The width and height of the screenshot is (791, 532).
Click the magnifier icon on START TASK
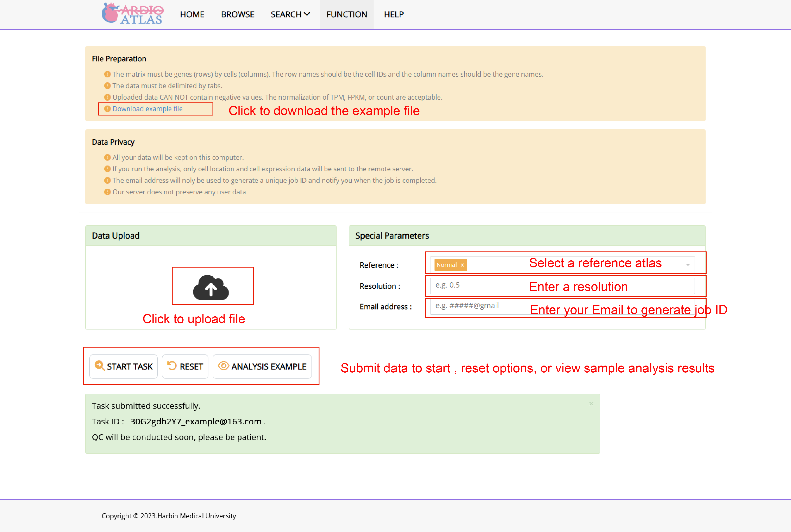(99, 365)
